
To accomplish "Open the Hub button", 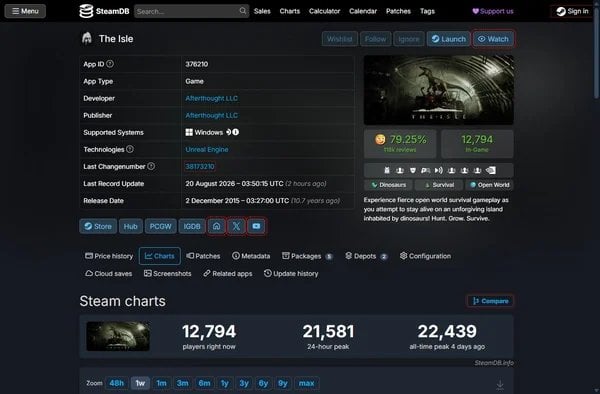I will (x=130, y=226).
